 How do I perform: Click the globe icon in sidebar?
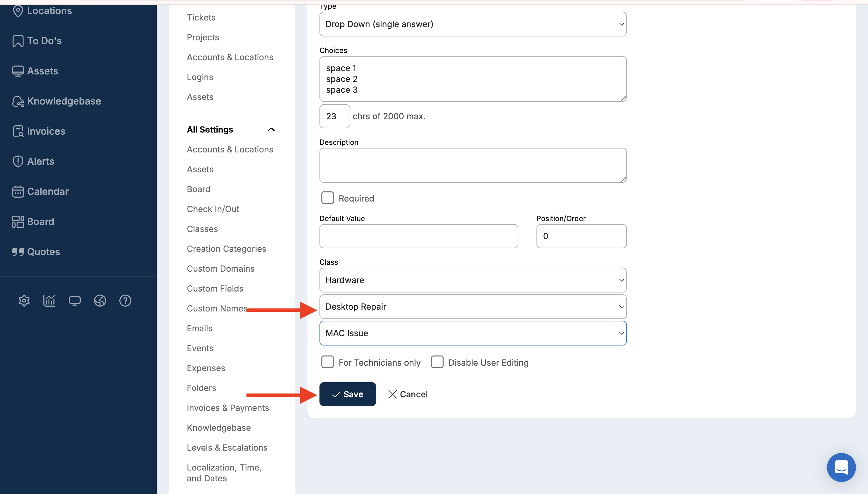(100, 301)
